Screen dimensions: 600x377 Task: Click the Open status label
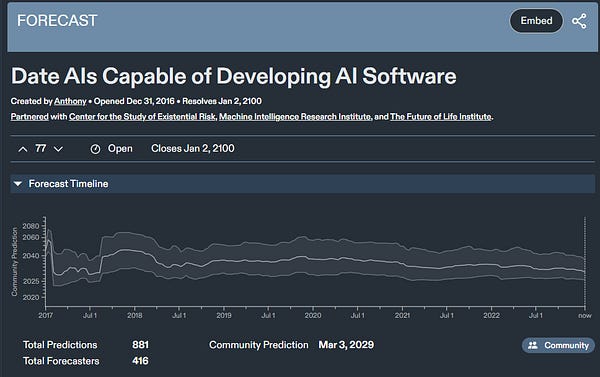pyautogui.click(x=120, y=149)
